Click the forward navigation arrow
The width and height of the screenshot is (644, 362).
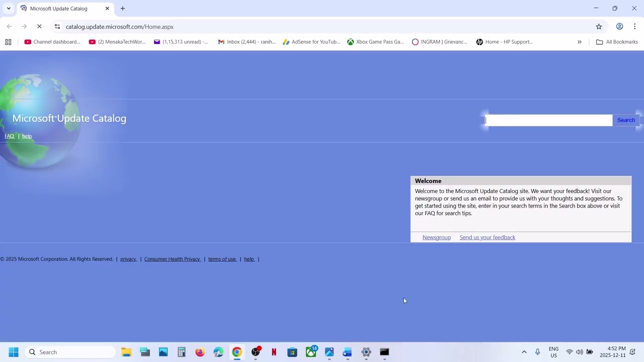click(x=24, y=27)
